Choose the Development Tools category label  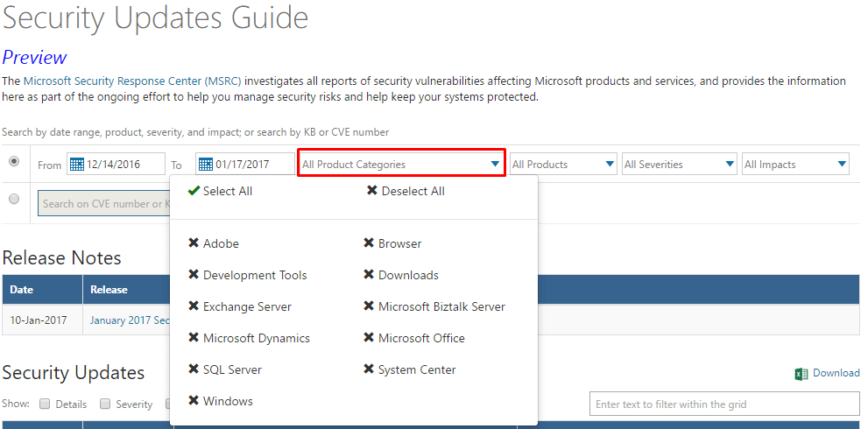click(x=255, y=275)
